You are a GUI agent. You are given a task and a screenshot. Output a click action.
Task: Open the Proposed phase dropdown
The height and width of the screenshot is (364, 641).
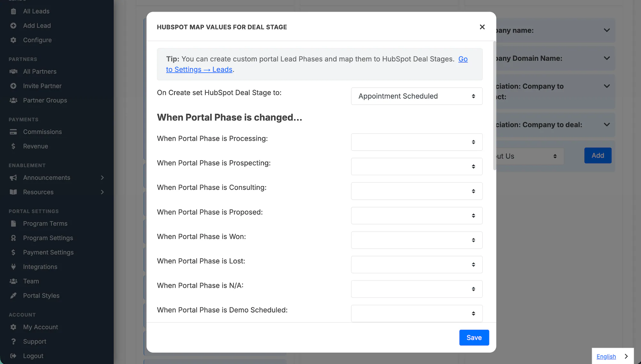coord(417,215)
